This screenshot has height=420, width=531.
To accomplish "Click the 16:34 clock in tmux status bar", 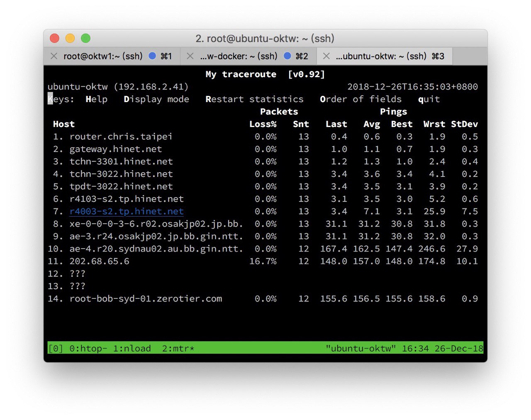I will click(415, 349).
